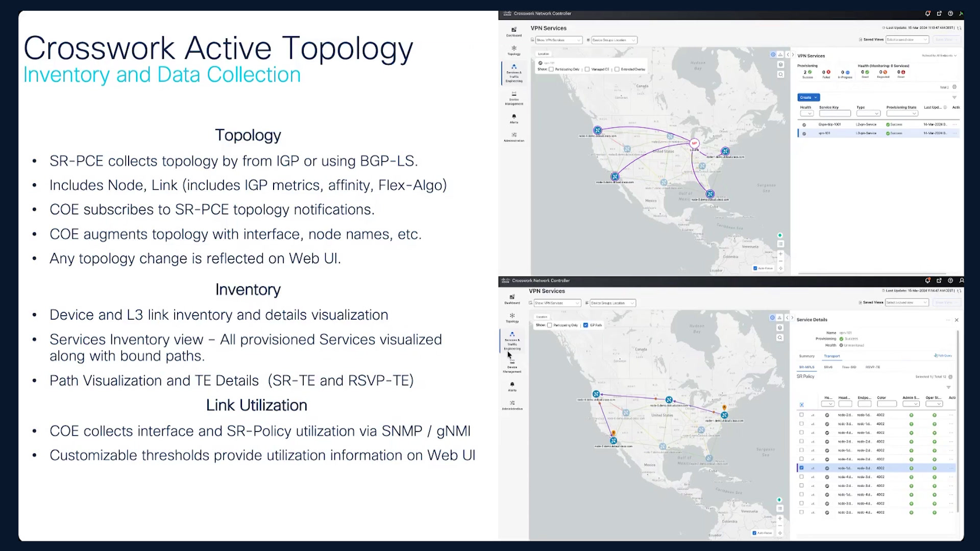Open Administration in the top window sidebar
Image resolution: width=980 pixels, height=551 pixels.
click(x=514, y=137)
